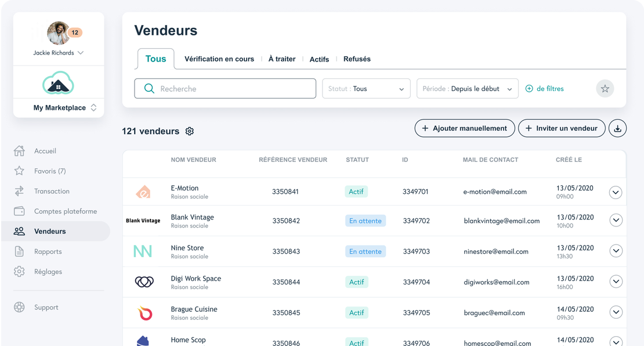The height and width of the screenshot is (346, 644).
Task: Switch to the Vérification en cours tab
Action: tap(219, 59)
